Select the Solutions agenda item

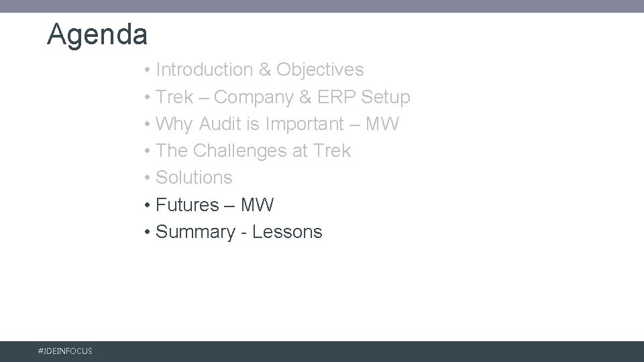point(193,178)
